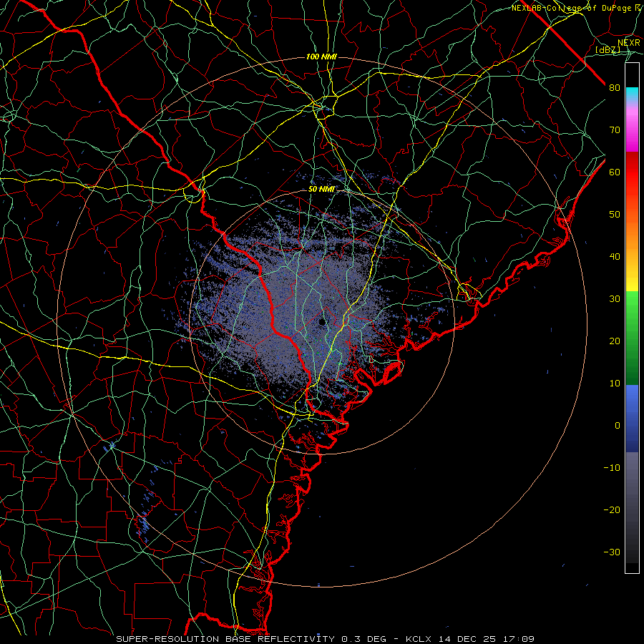644x644 pixels.
Task: Click the 10 value on reflectivity scale
Action: [x=615, y=384]
